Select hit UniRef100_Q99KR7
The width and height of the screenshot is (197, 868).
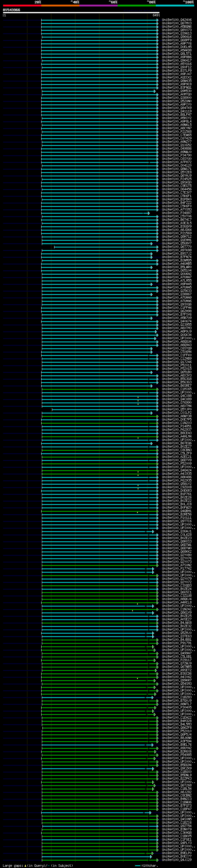[177, 680]
